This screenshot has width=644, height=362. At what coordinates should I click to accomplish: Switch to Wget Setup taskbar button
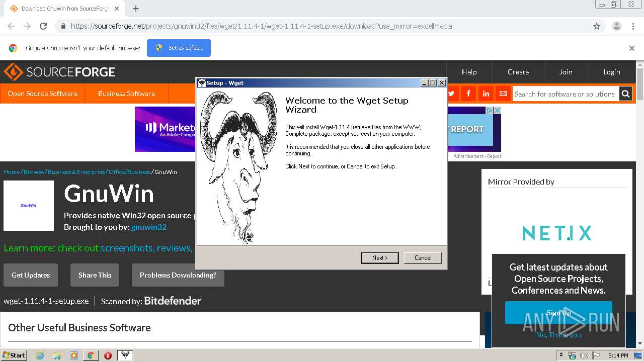pos(125,355)
